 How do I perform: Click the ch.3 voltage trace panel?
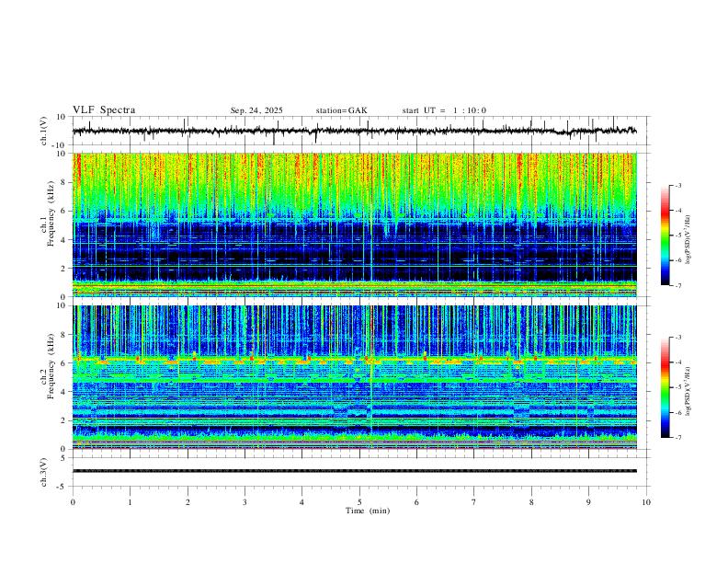[x=360, y=472]
